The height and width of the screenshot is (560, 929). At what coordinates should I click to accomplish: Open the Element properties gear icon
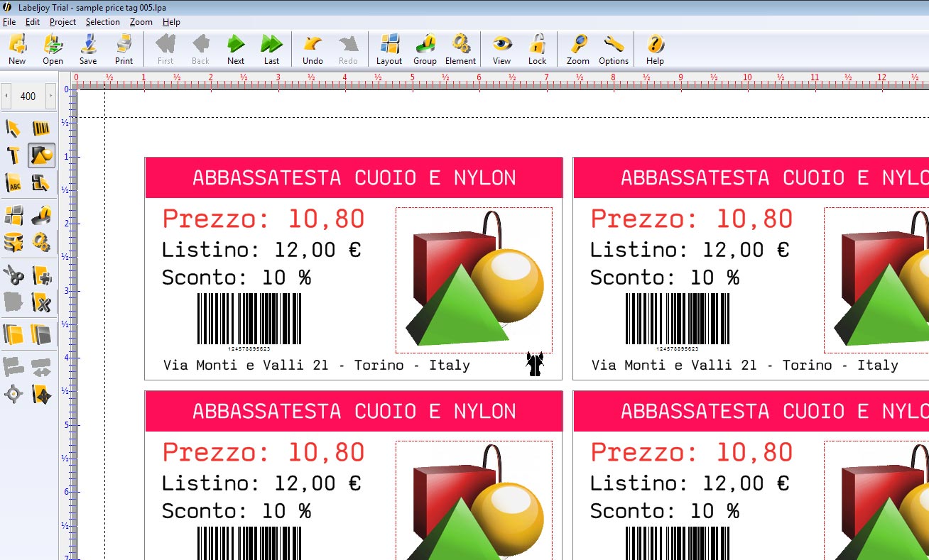coord(460,50)
